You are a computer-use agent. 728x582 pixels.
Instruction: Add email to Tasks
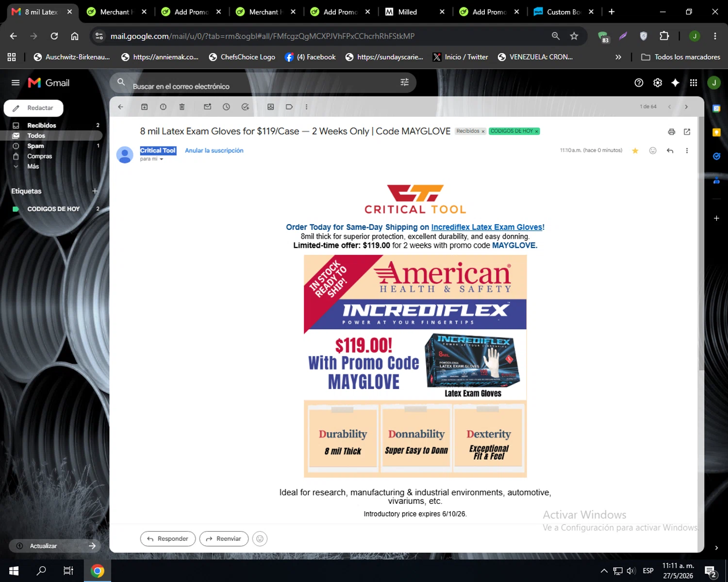245,107
